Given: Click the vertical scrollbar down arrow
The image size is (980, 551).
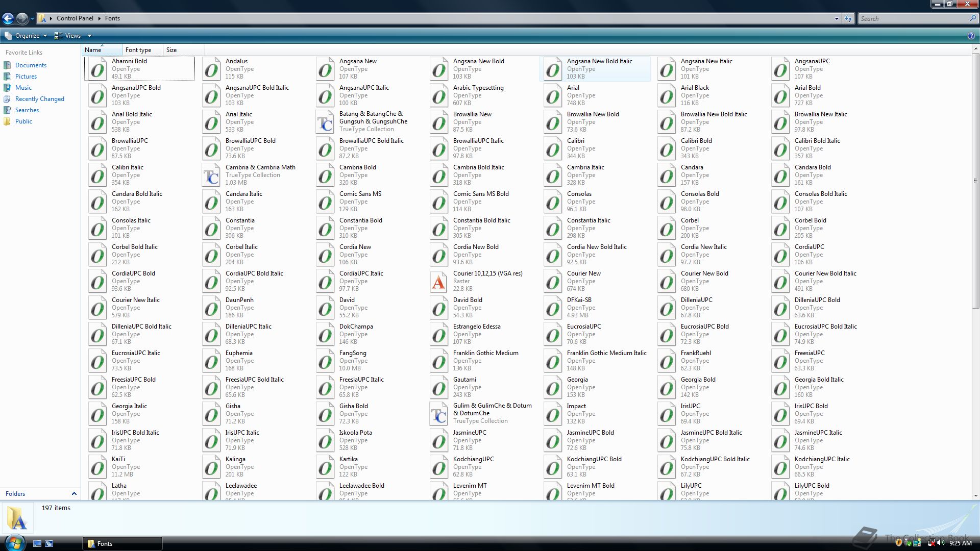Looking at the screenshot, I should pos(976,495).
